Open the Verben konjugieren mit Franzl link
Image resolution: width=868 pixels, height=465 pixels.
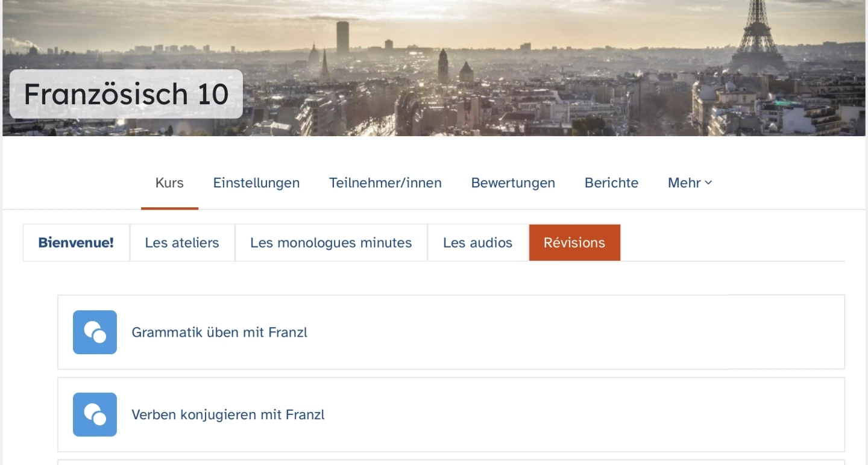pos(228,415)
